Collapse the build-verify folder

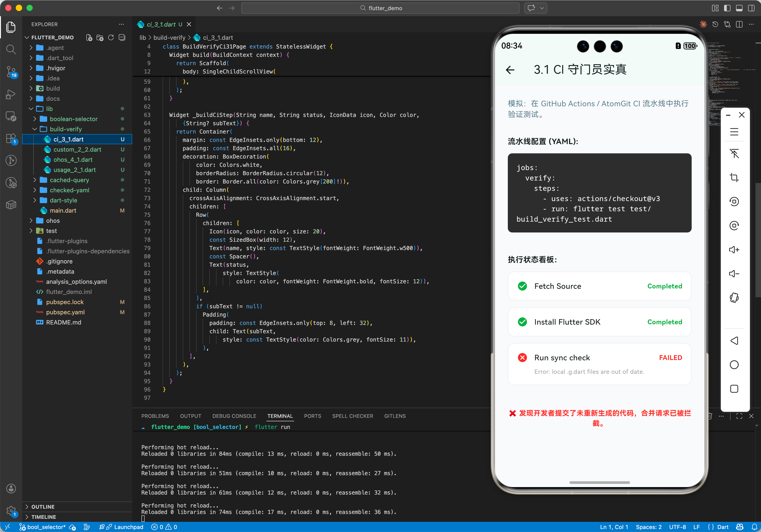click(65, 129)
